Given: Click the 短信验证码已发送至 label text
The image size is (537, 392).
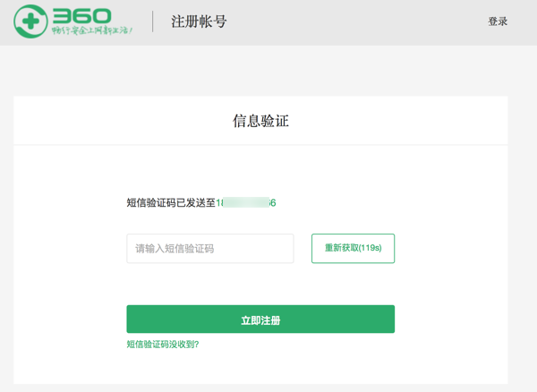Looking at the screenshot, I should [171, 203].
